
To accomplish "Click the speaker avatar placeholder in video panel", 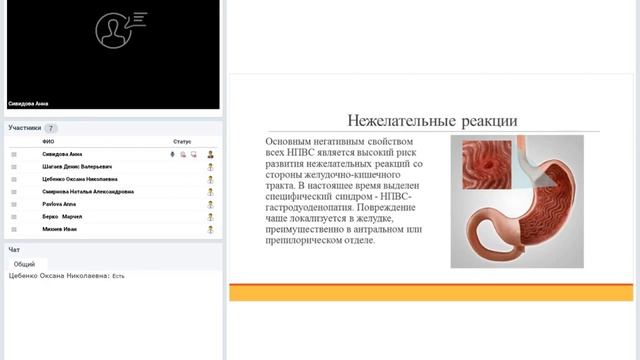I will [121, 30].
